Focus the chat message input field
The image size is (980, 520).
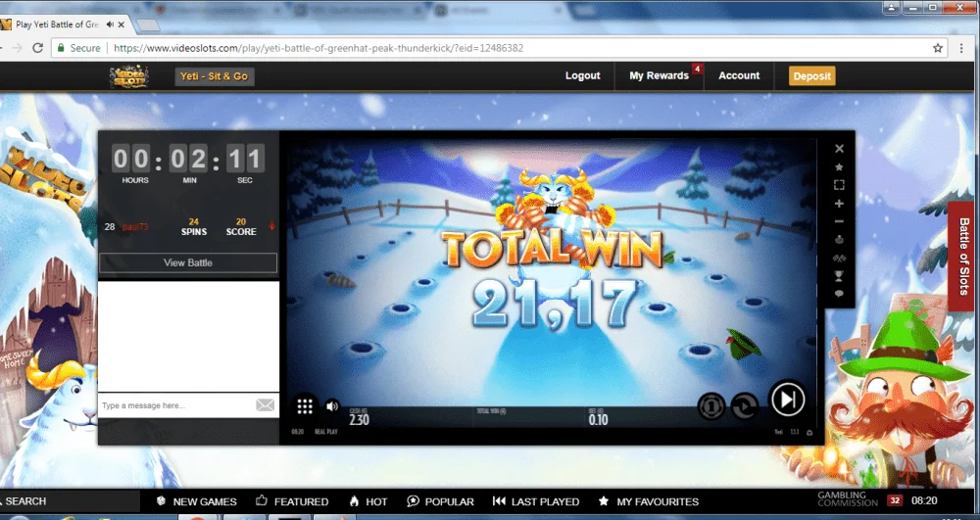tap(177, 405)
